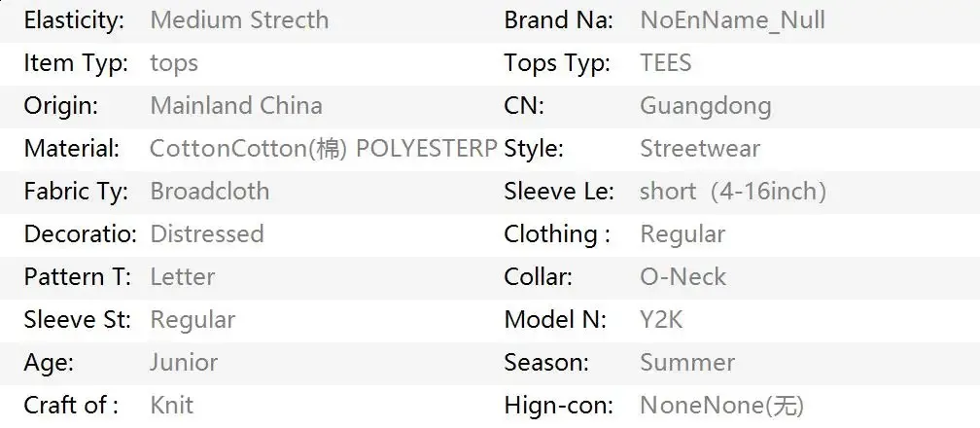Select the Hign-con value "NoneNone(无)"
Image resolution: width=980 pixels, height=428 pixels.
[x=721, y=406]
